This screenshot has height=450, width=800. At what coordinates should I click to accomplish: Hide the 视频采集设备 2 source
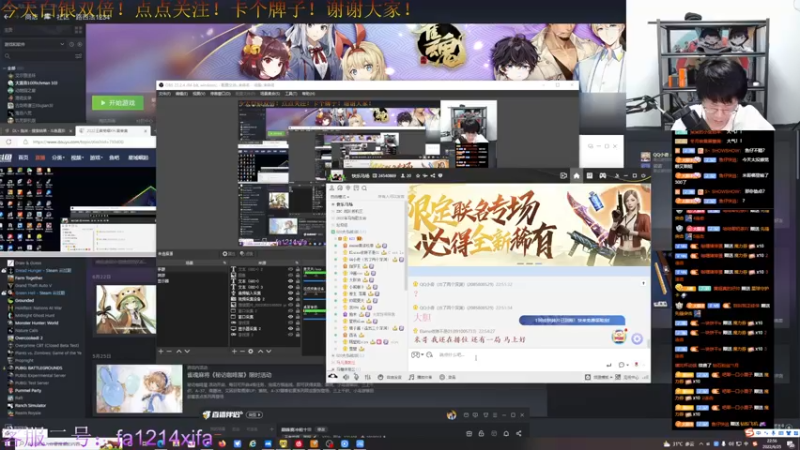(291, 299)
